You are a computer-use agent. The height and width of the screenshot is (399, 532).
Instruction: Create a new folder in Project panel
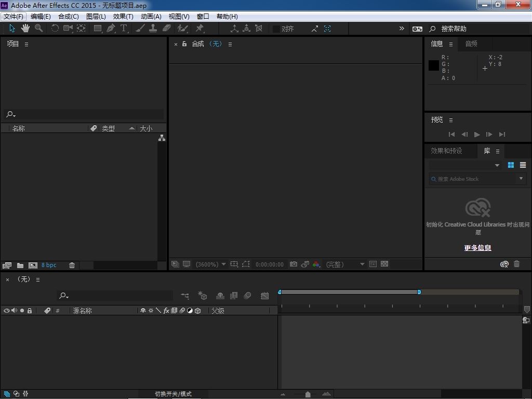click(x=20, y=265)
